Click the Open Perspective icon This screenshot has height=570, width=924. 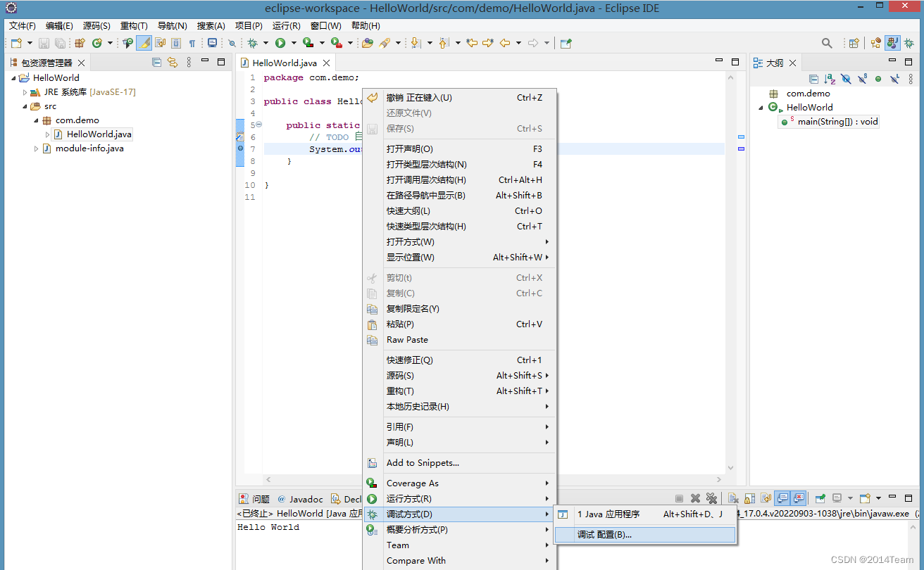point(854,43)
